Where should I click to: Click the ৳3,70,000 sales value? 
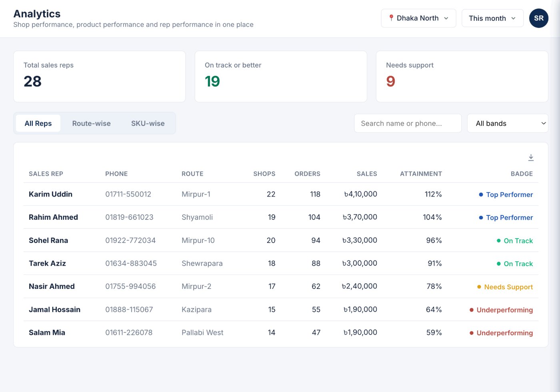click(360, 217)
